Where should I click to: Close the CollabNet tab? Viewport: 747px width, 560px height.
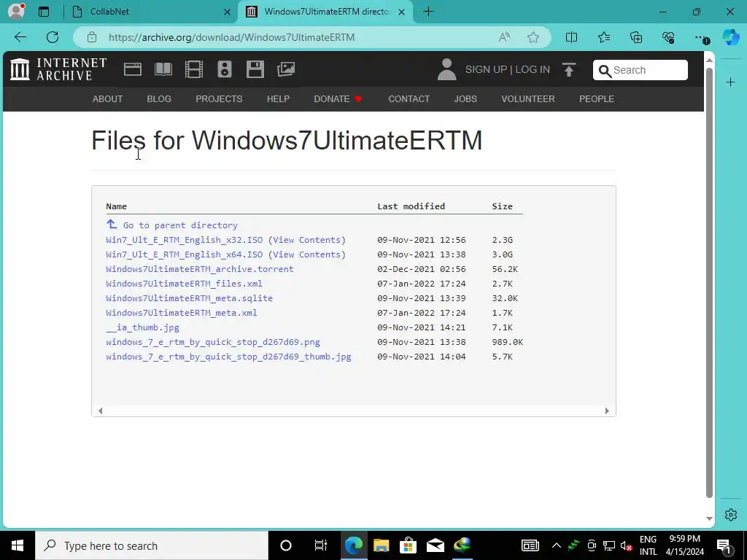(228, 12)
